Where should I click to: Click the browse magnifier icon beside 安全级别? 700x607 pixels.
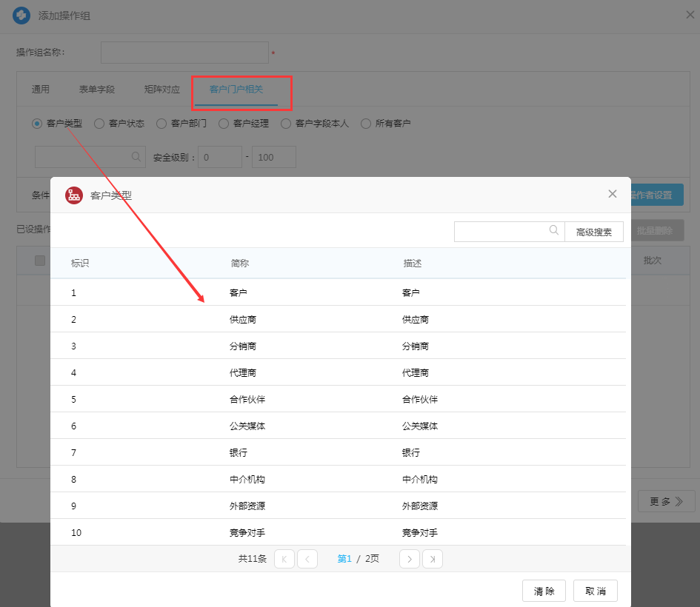pos(136,157)
